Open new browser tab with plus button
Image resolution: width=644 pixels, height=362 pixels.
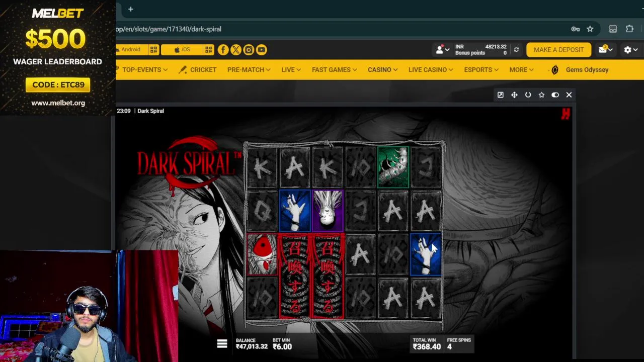130,9
